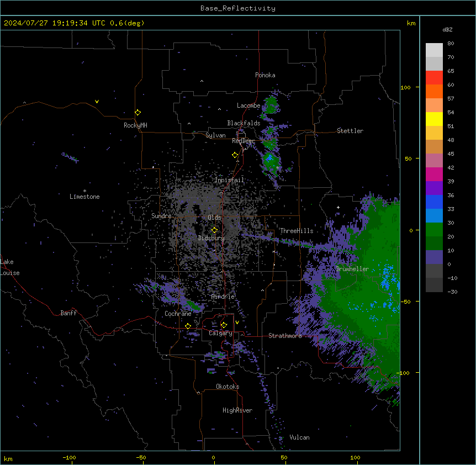Viewport: 476px width, 465px height.
Task: Click the -100 tick on right vertical axis
Action: coord(404,373)
